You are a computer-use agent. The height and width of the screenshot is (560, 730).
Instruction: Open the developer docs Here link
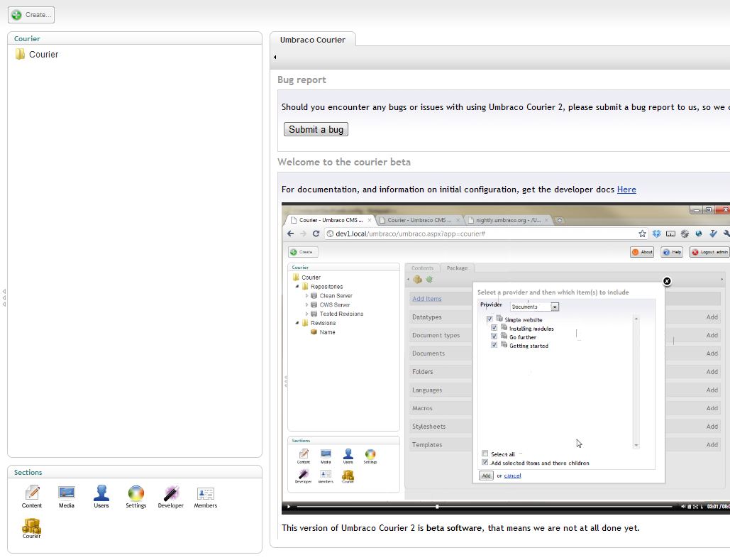(x=626, y=190)
